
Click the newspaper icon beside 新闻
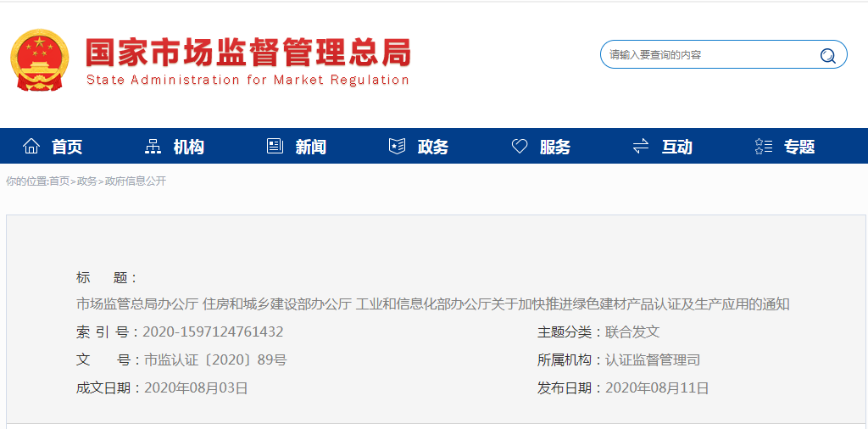click(275, 146)
